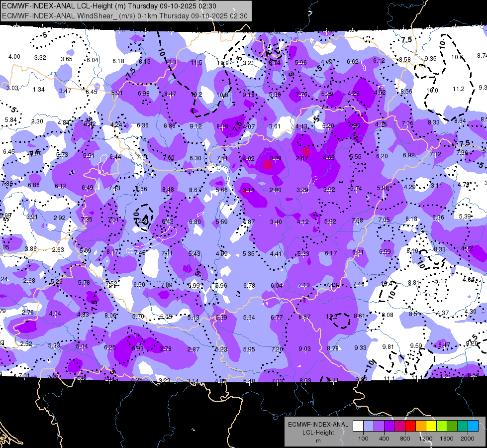Click the wind shear value 3.11

tap(436, 186)
